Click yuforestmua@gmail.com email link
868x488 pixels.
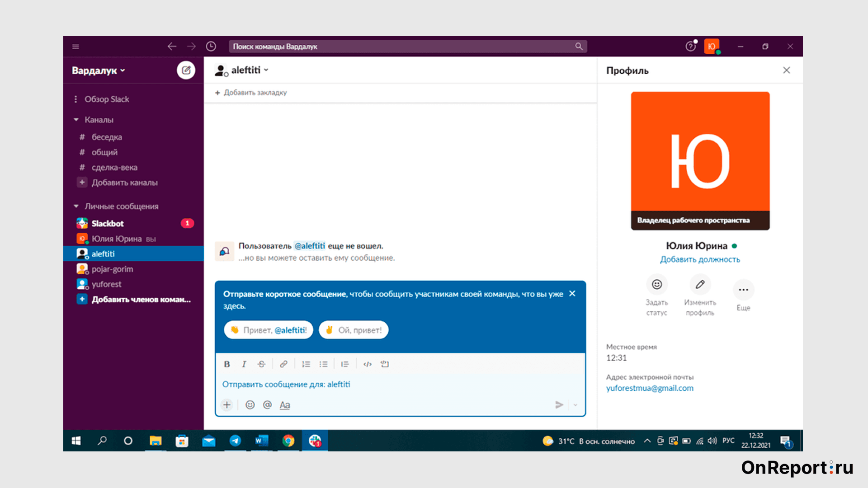click(x=650, y=388)
